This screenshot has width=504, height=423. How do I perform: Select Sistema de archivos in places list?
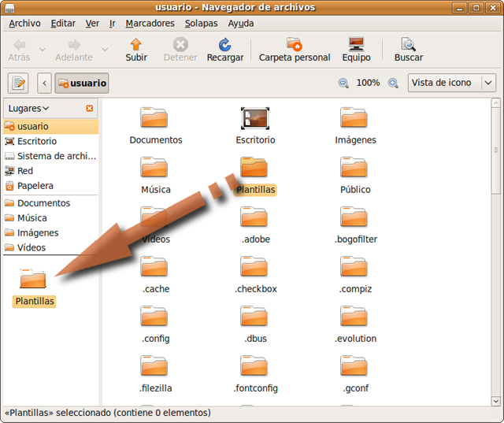(55, 156)
